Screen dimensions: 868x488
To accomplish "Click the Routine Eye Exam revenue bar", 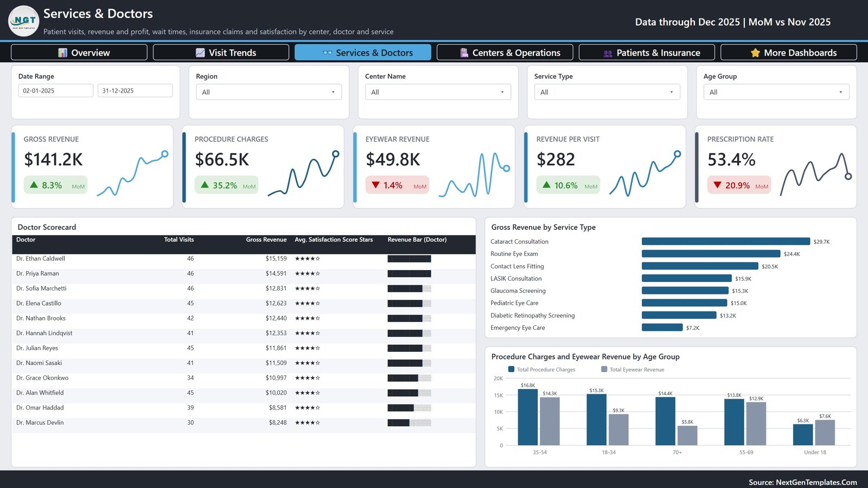I will point(711,254).
